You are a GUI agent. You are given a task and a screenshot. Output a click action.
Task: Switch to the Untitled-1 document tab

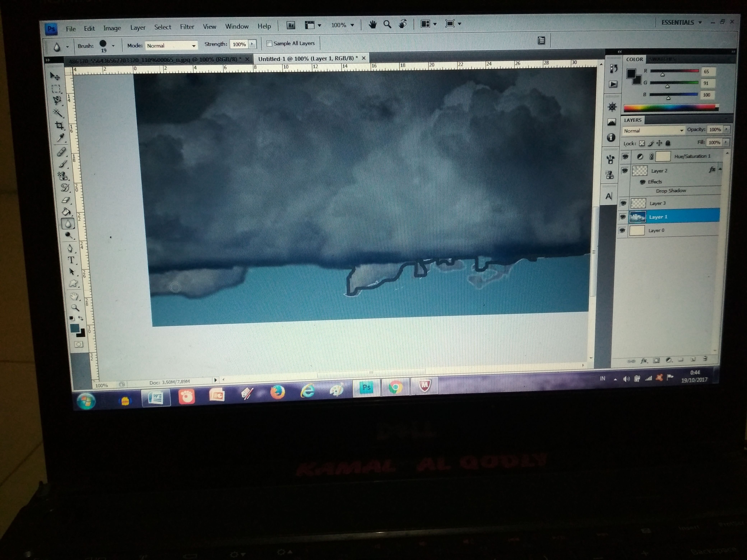[308, 58]
